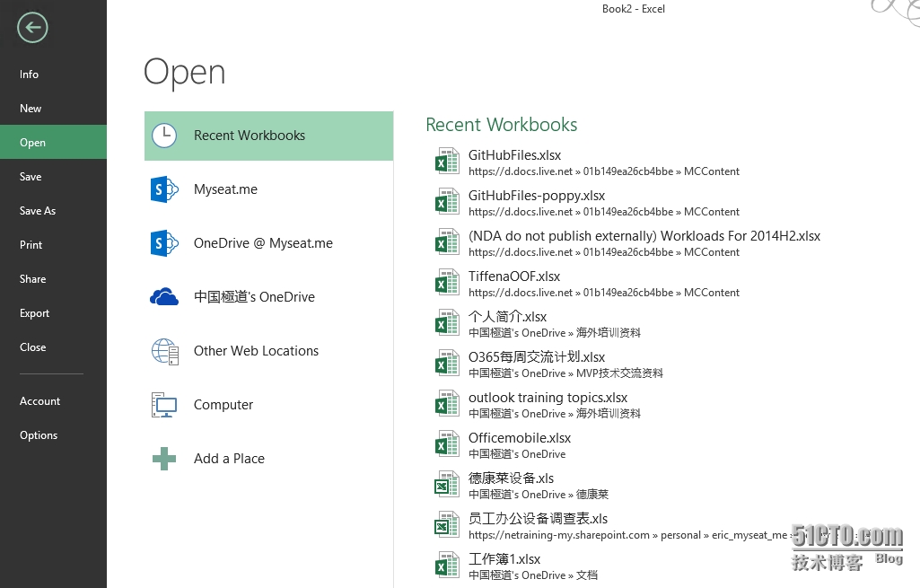Click the SharePoint icon next to Myseat.me
This screenshot has width=920, height=588.
[164, 189]
